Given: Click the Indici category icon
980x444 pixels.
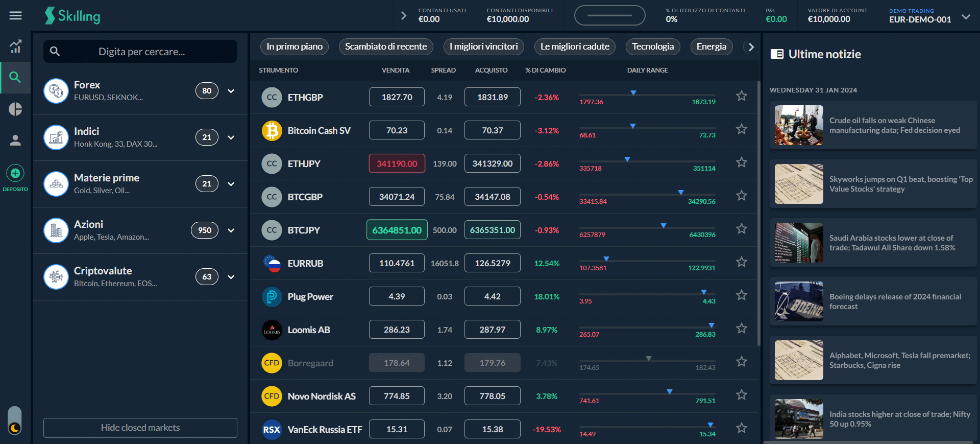Looking at the screenshot, I should click(56, 137).
